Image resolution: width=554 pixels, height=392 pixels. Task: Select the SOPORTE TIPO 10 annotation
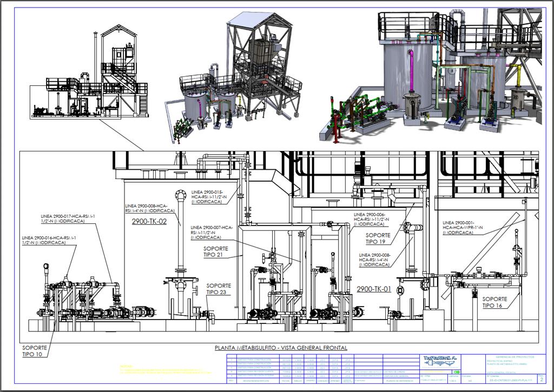point(34,351)
